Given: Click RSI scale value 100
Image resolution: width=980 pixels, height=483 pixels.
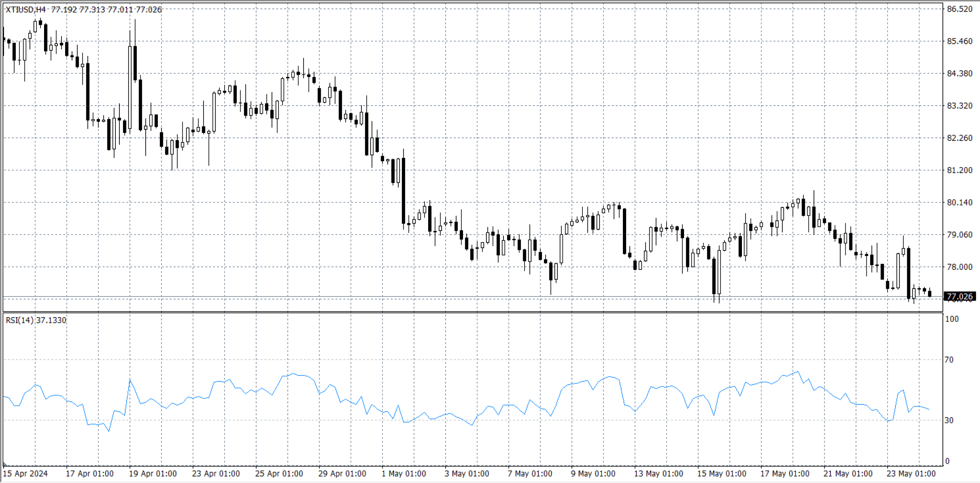Looking at the screenshot, I should point(952,319).
